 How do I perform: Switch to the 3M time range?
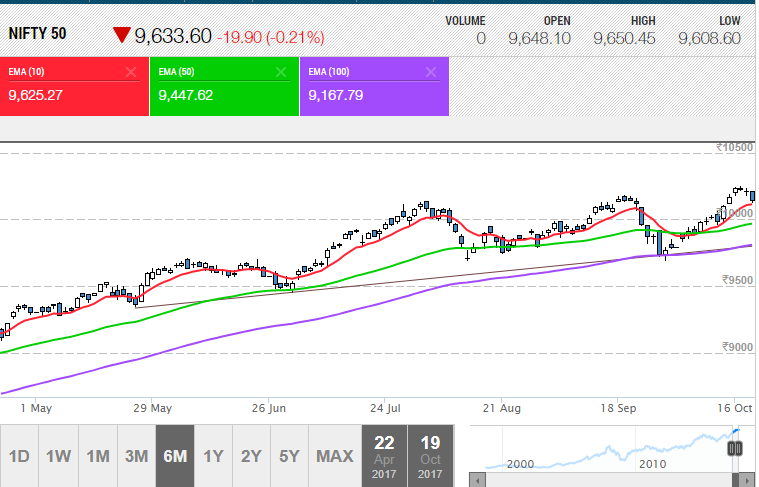tap(137, 456)
